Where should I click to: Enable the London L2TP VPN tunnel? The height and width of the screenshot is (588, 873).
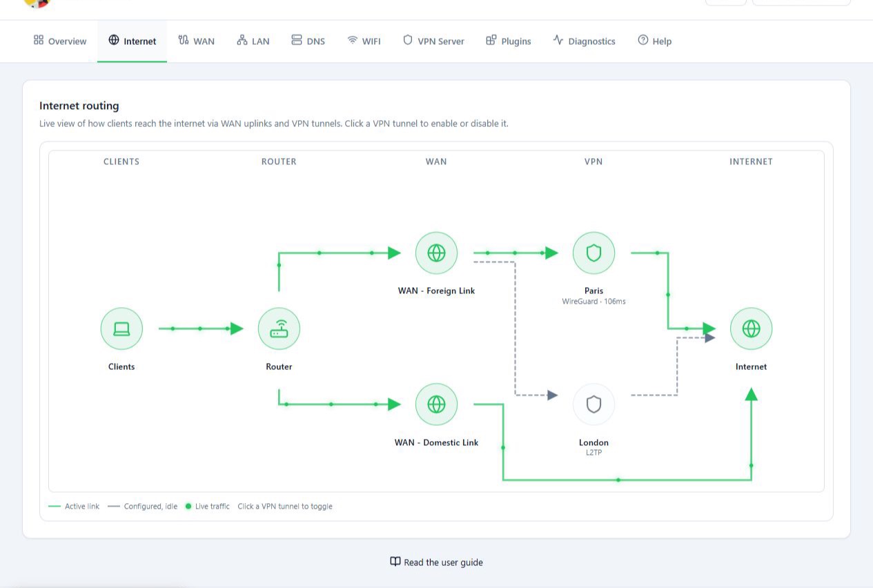click(594, 404)
